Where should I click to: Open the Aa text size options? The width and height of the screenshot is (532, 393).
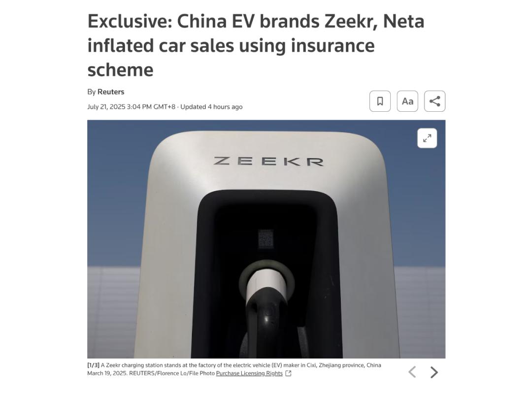pos(407,101)
